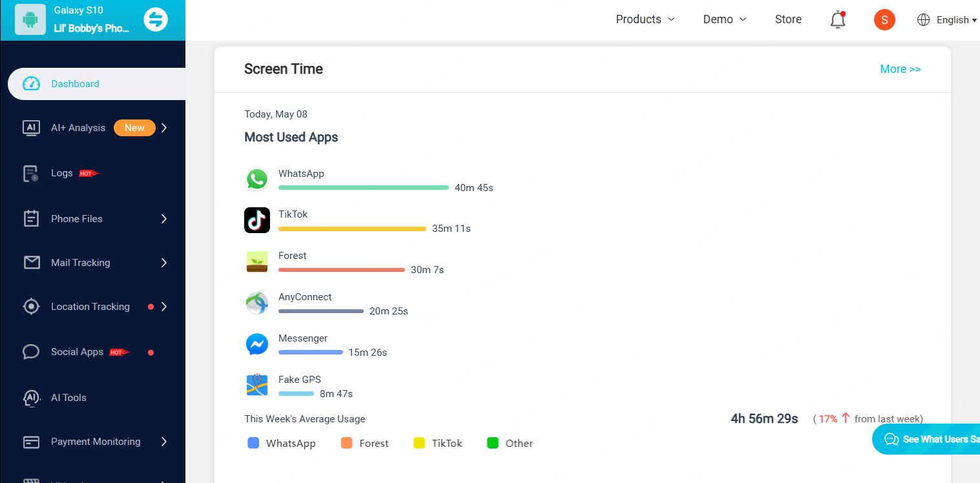
Task: Click the Social Apps chat bubble icon
Action: (x=31, y=352)
